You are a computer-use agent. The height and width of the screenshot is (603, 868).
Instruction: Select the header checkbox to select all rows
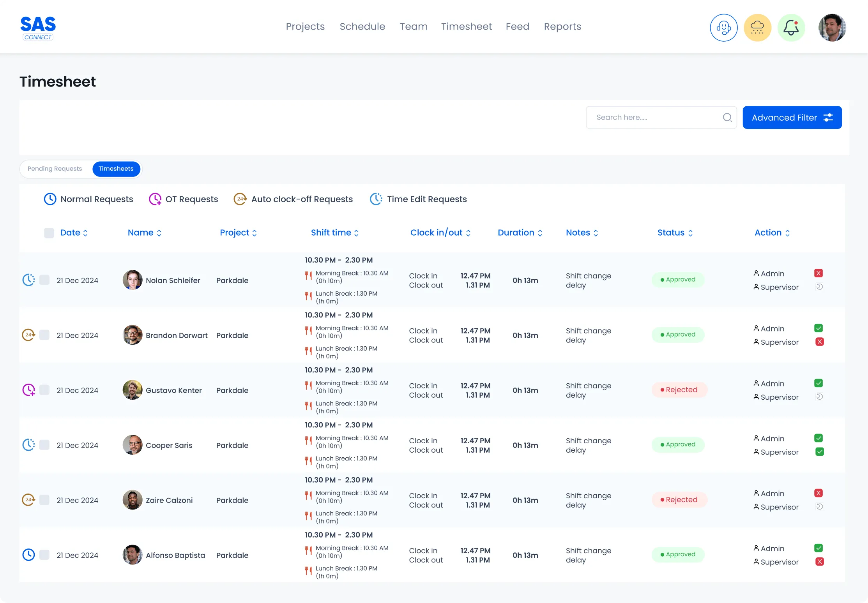[x=49, y=233]
